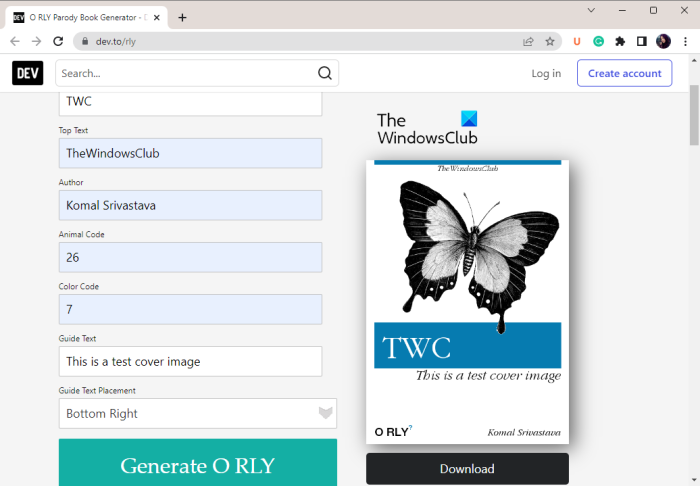Reload the page with the refresh icon
Image resolution: width=700 pixels, height=486 pixels.
point(58,42)
